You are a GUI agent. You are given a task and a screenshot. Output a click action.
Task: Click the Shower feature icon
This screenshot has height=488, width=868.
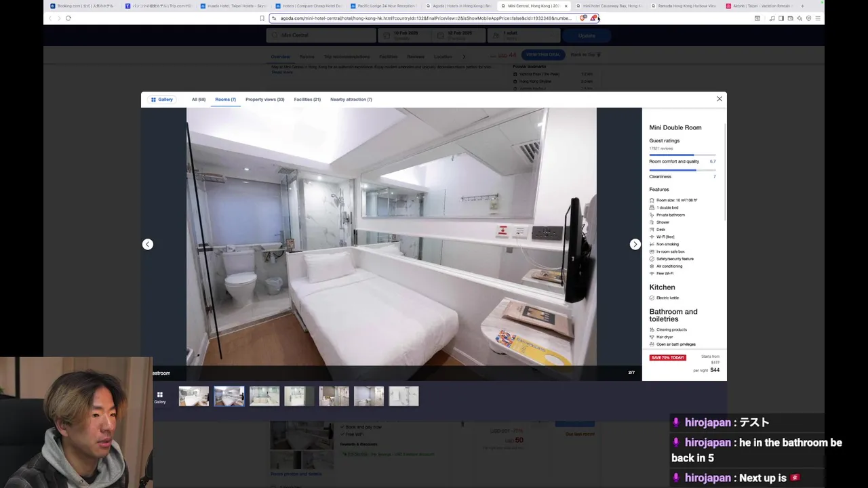[652, 222]
